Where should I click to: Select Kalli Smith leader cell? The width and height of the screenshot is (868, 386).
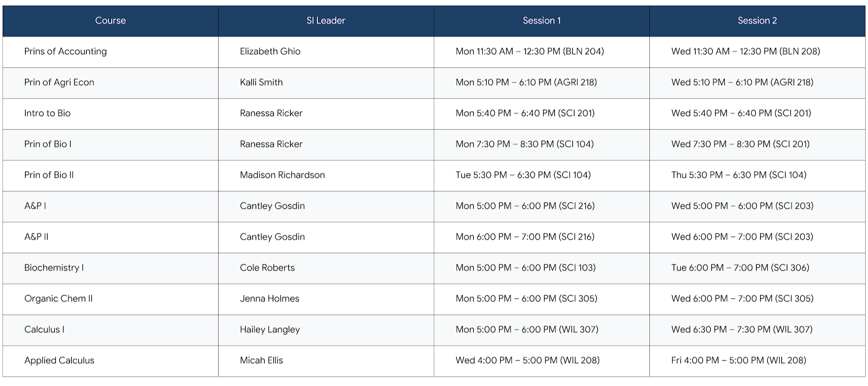pos(261,82)
